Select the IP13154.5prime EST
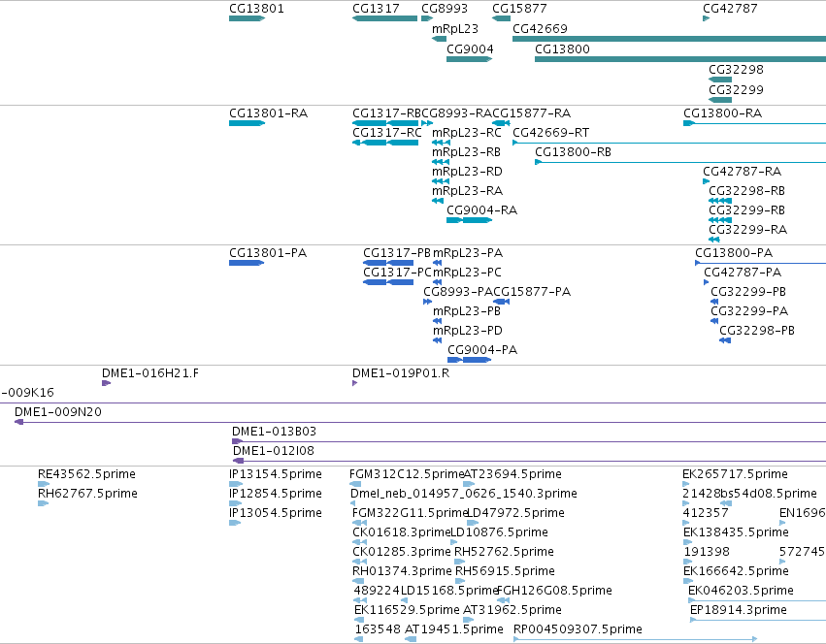The image size is (826, 644). coord(236,484)
